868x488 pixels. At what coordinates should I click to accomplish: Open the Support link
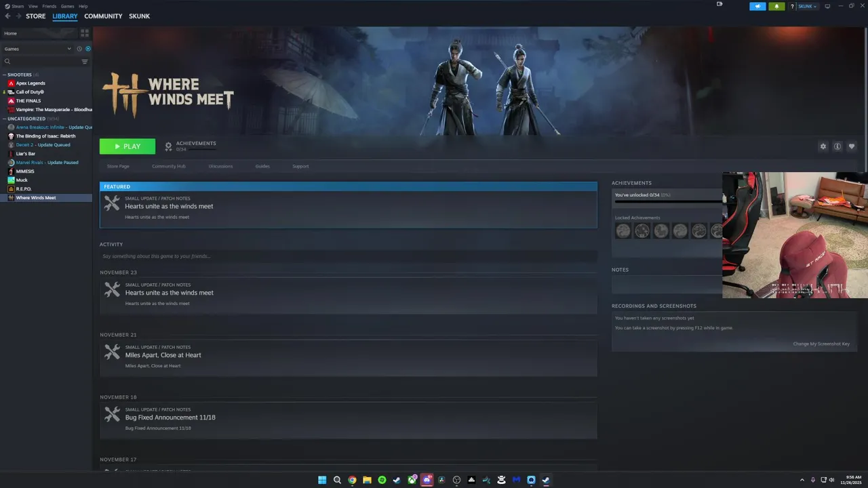point(300,166)
